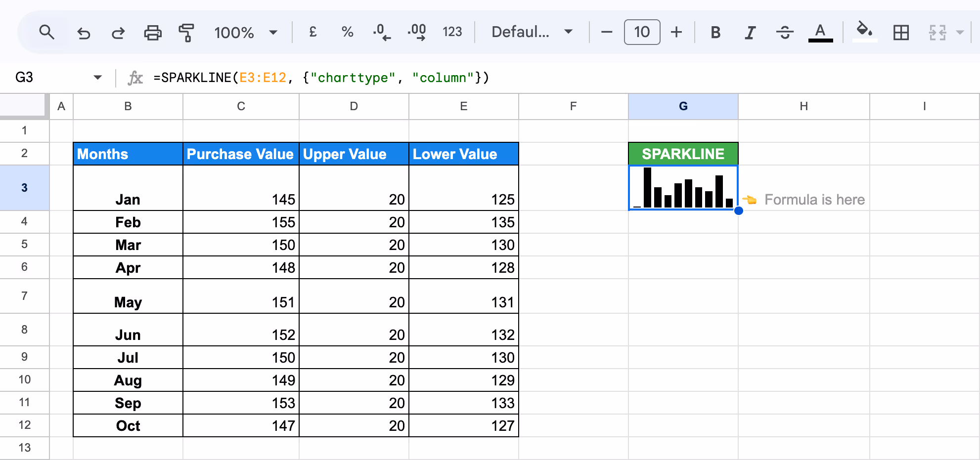Open the text color picker

point(820,33)
